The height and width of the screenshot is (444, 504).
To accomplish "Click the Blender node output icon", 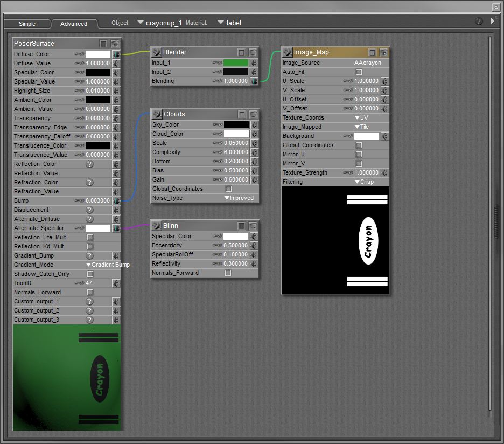I will [x=156, y=52].
